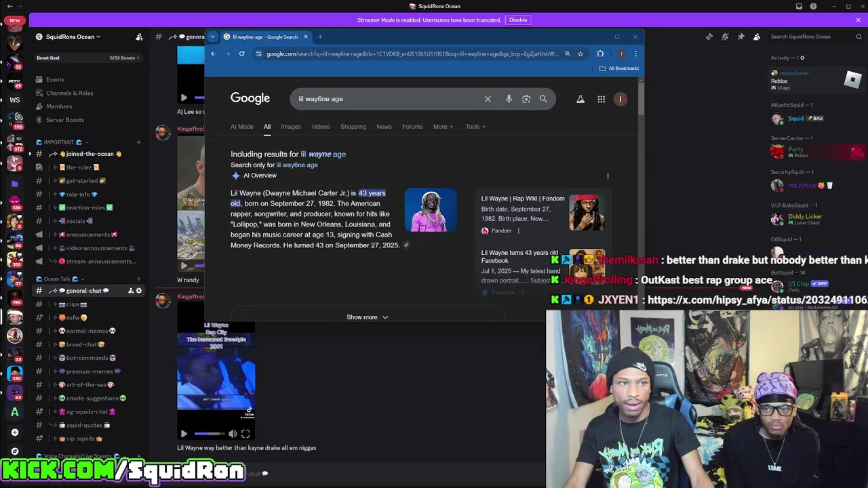Search only for lil way6ne age

tap(297, 165)
